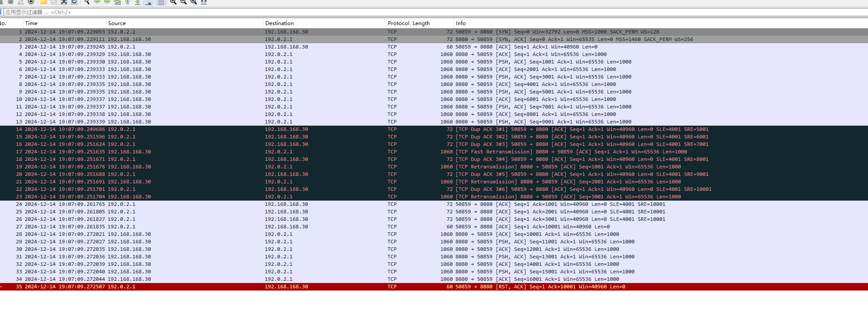
Task: Select packet 24 Ack=1001 row
Action: [x=434, y=204]
